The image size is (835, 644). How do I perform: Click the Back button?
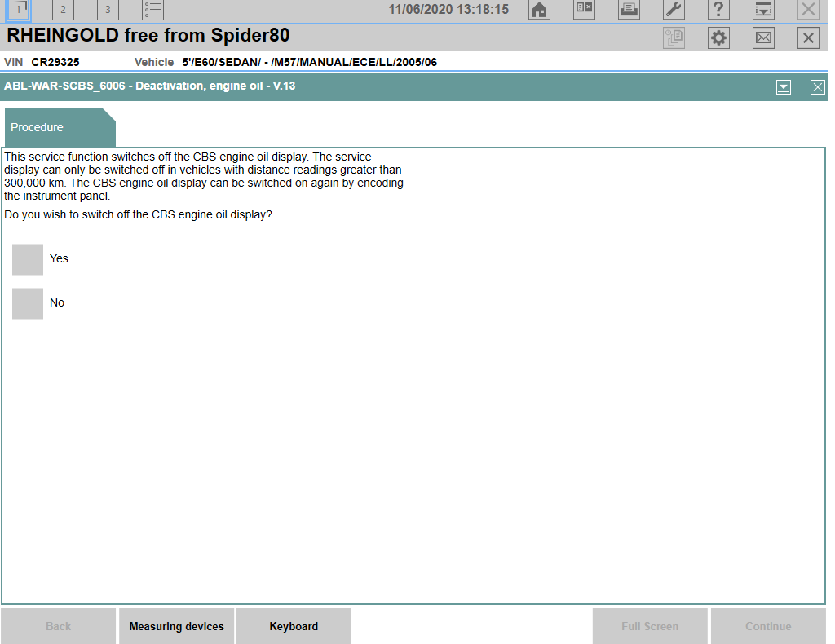[x=58, y=626]
